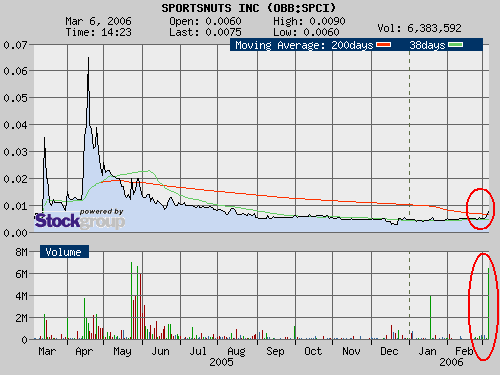Click the tall green January volume bar

click(430, 317)
